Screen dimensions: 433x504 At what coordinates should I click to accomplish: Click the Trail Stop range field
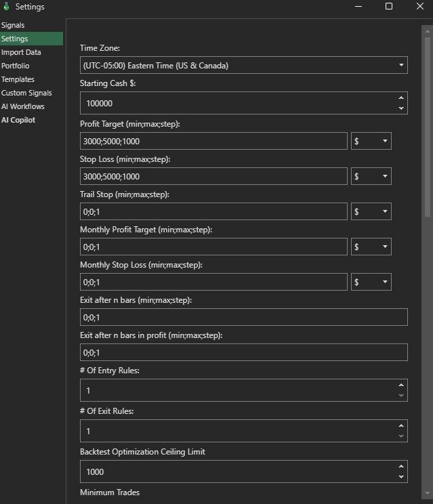click(x=213, y=211)
